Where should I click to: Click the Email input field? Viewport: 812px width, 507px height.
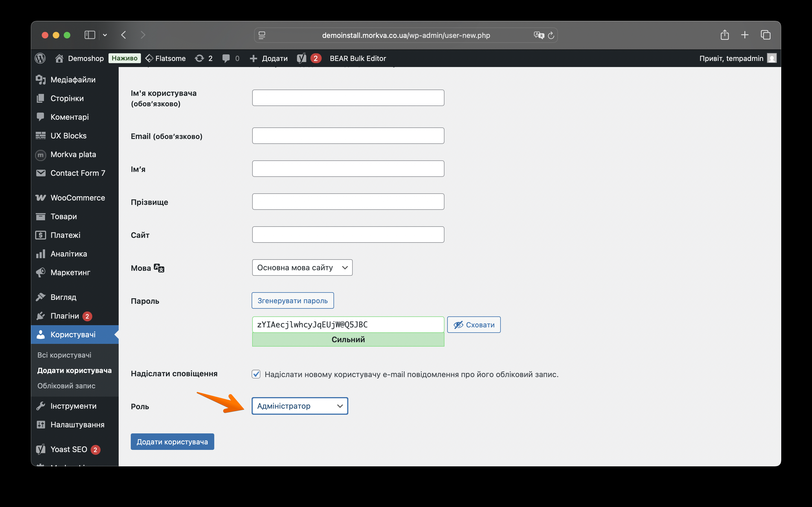pos(348,136)
